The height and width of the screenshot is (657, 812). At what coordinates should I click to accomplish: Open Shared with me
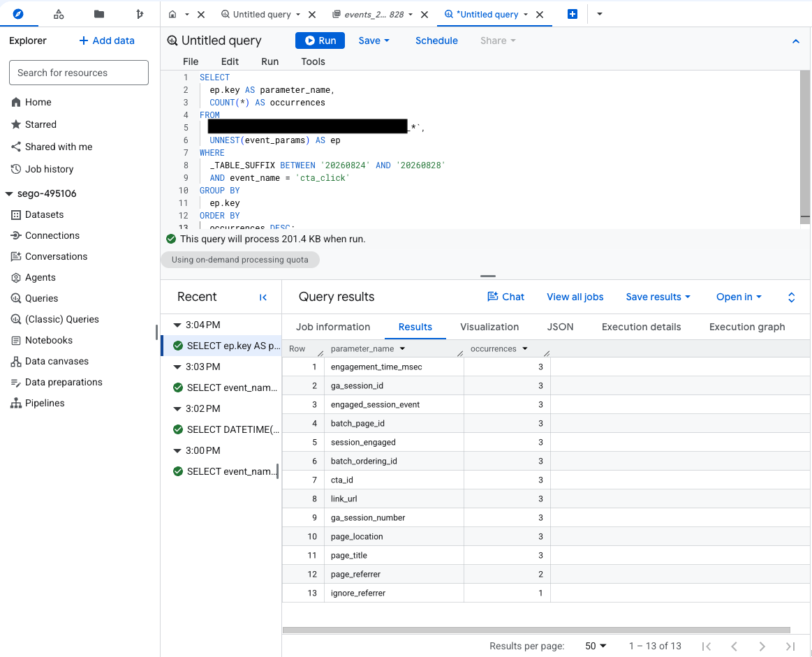tap(52, 147)
